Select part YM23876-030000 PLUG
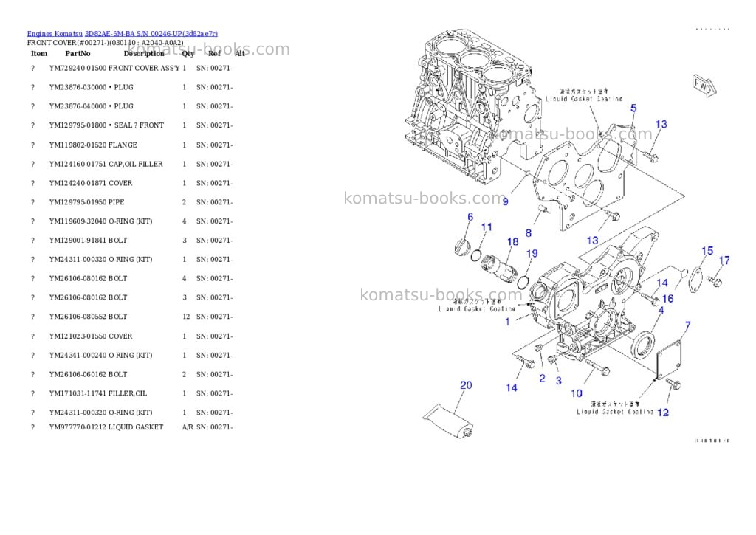Screen dimensions: 756x535 pyautogui.click(x=91, y=87)
